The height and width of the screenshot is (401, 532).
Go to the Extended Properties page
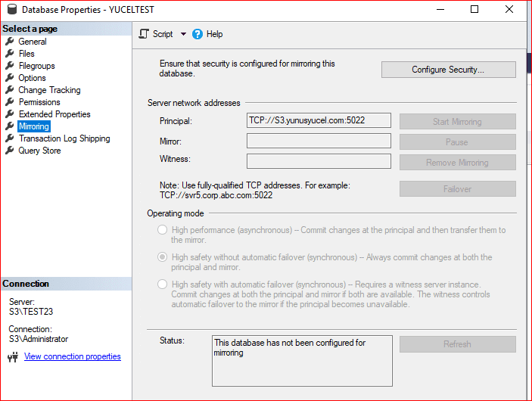pyautogui.click(x=54, y=114)
